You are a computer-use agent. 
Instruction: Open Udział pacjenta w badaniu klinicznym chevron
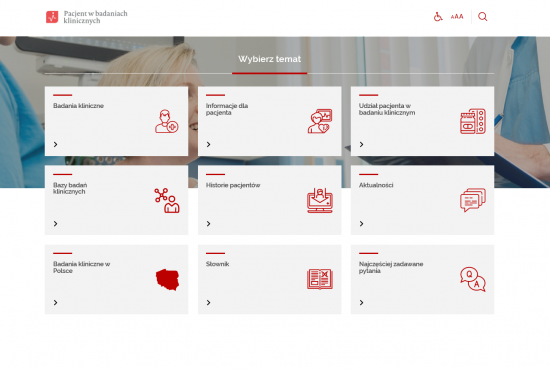pyautogui.click(x=361, y=144)
